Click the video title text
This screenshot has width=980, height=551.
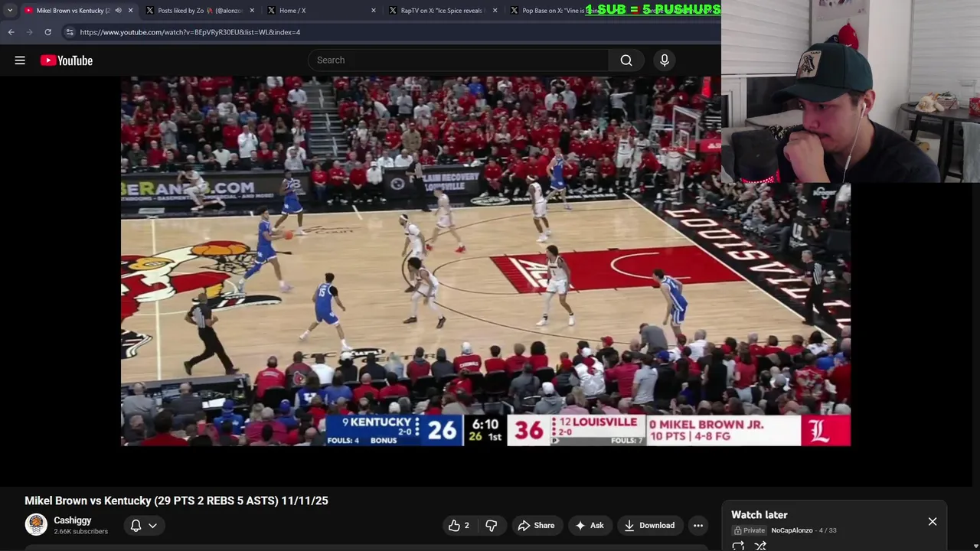(176, 500)
